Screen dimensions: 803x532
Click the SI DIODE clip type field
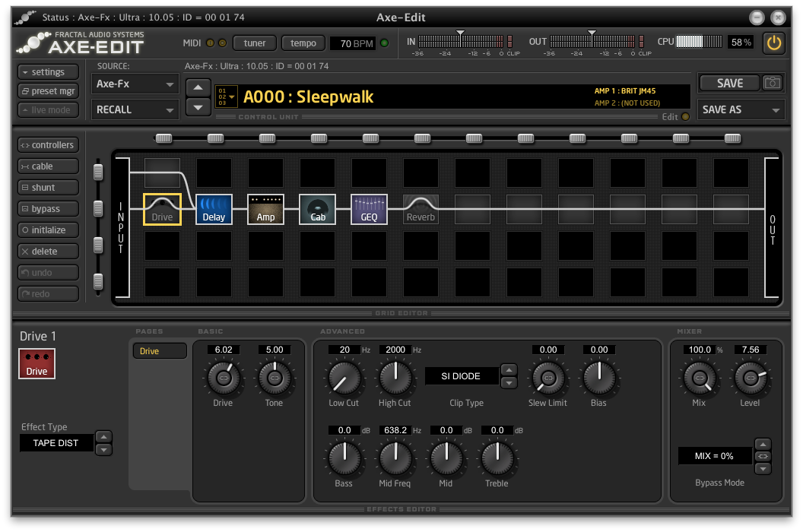click(x=462, y=376)
